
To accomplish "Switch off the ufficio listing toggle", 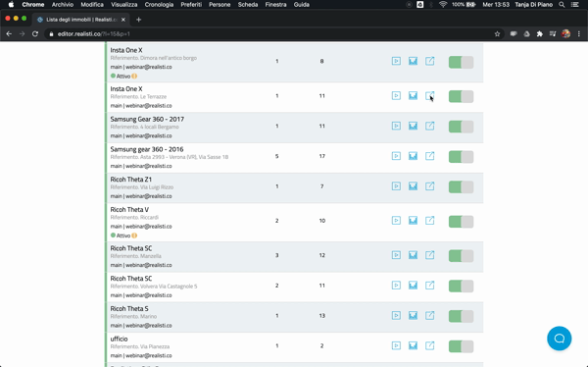I will tap(461, 346).
